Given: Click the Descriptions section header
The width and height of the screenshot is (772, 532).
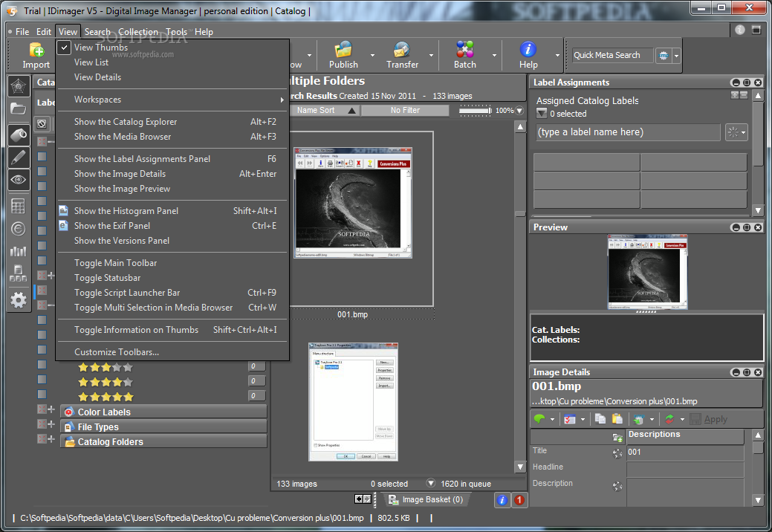Looking at the screenshot, I should tap(685, 435).
